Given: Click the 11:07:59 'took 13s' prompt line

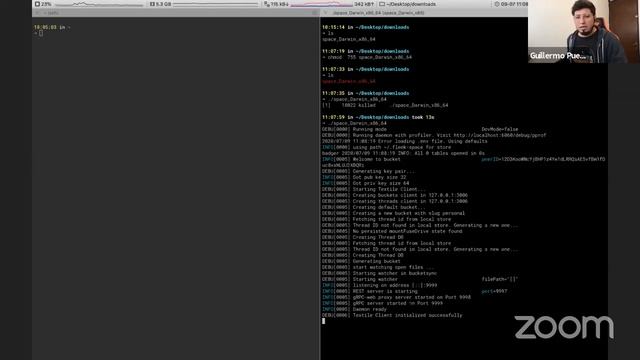Looking at the screenshot, I should point(378,118).
